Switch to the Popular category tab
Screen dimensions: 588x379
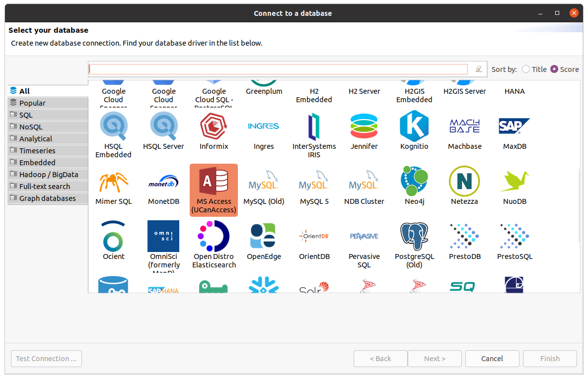(32, 103)
